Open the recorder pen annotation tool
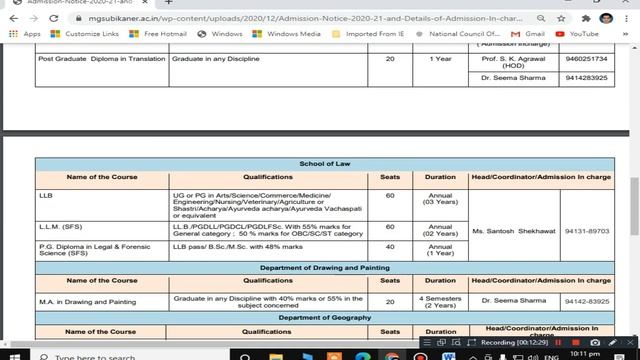640x360 pixels. 613,342
